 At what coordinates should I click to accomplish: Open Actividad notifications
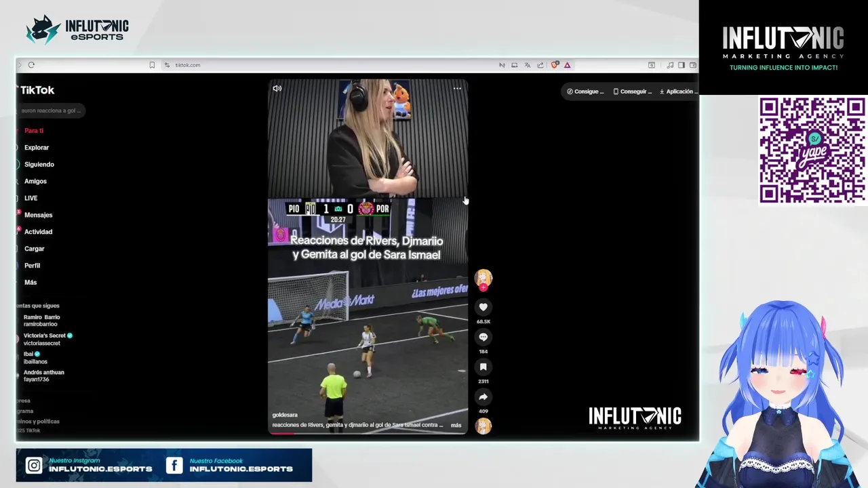[x=38, y=232]
